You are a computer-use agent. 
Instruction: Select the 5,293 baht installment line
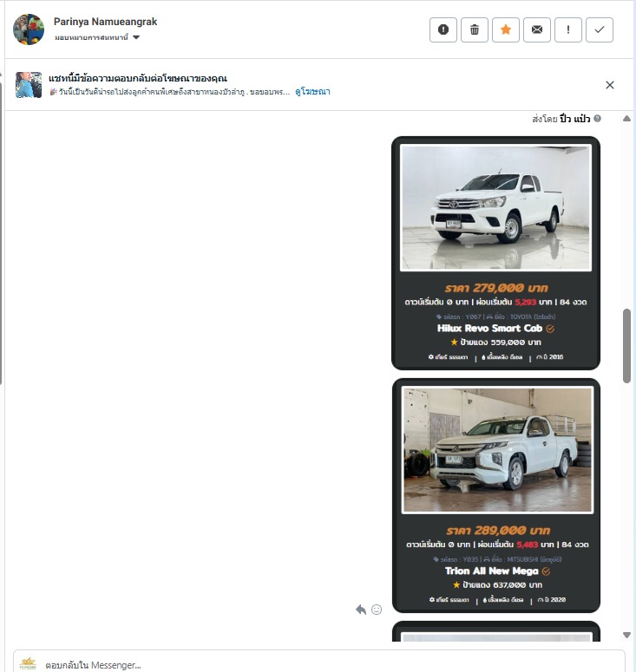495,302
